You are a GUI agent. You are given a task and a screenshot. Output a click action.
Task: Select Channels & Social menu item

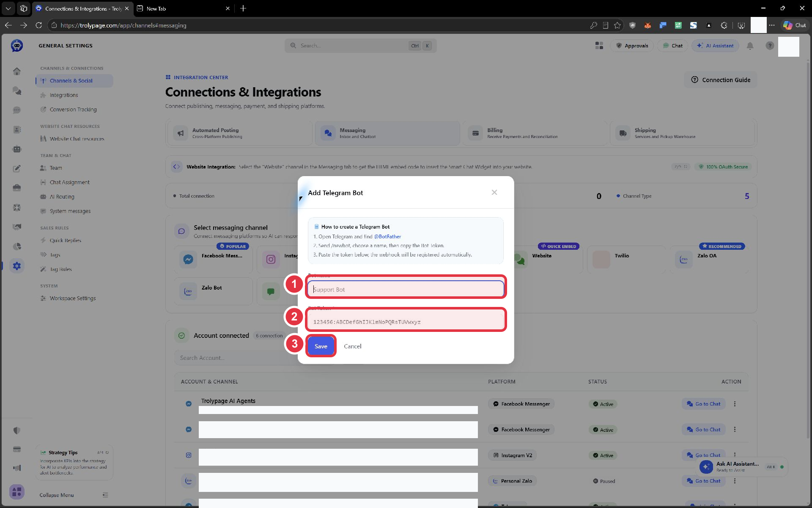[74, 81]
